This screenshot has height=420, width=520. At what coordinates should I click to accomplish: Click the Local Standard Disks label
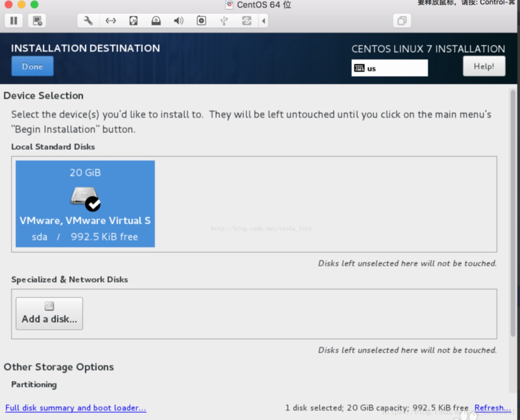click(x=53, y=147)
